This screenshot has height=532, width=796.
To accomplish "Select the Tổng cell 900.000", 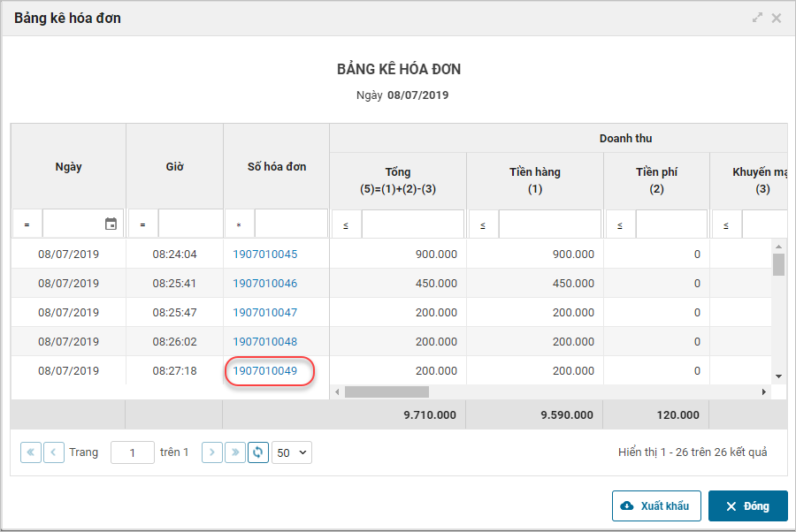I will [x=398, y=255].
